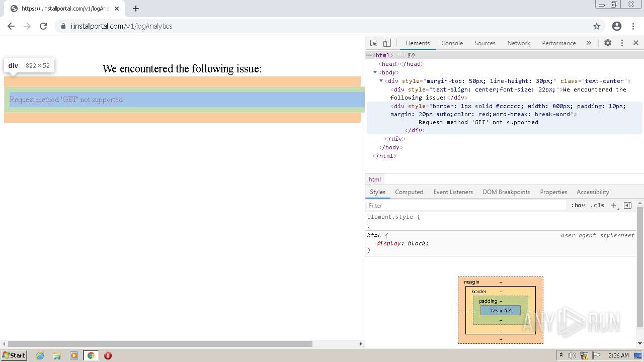Viewport: 644px width, 362px height.
Task: Toggle the .cls class editor button
Action: click(597, 206)
